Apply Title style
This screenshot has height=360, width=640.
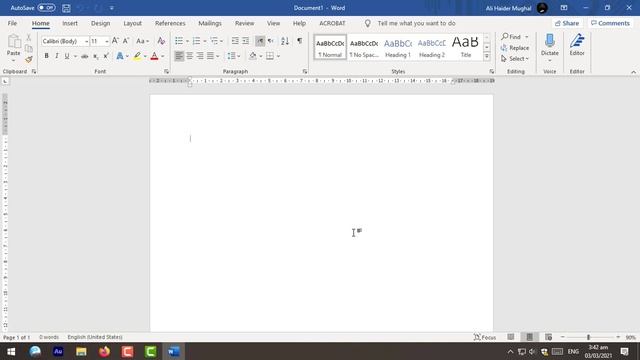pos(465,47)
